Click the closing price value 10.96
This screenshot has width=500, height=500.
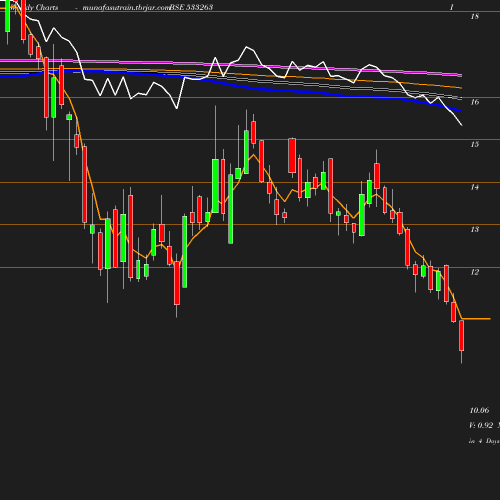(x=479, y=410)
